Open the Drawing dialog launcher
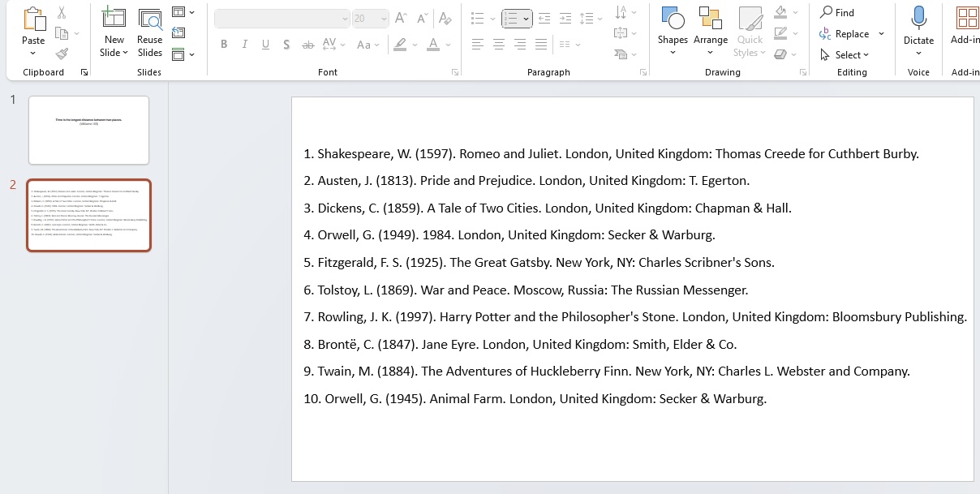980x494 pixels. point(803,73)
